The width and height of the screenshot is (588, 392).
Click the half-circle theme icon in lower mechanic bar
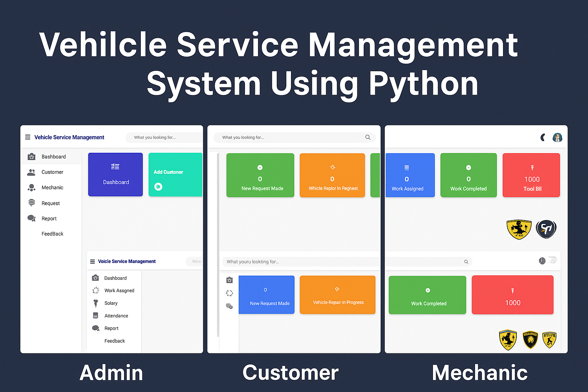pyautogui.click(x=542, y=261)
